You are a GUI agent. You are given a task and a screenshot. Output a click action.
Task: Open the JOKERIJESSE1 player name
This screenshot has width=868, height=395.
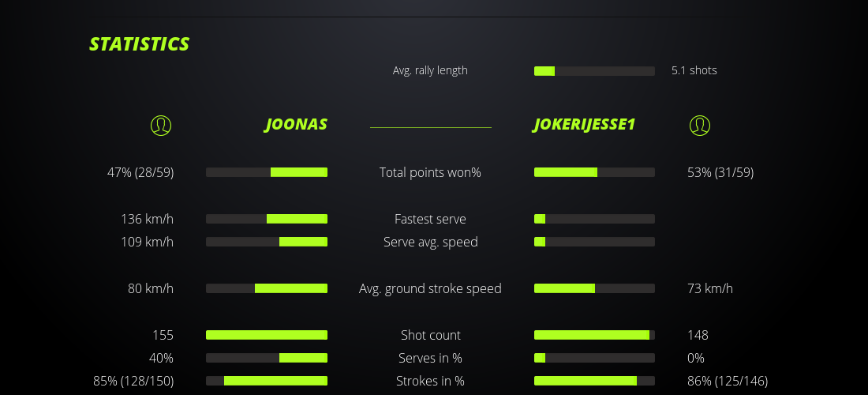pos(584,125)
